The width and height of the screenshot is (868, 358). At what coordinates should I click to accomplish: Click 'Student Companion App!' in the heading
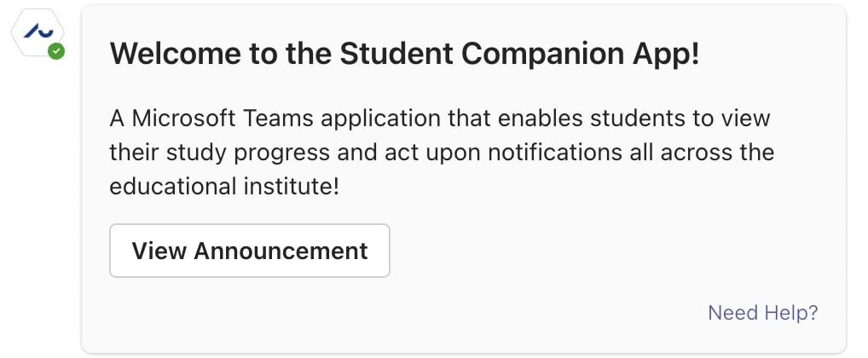(x=520, y=54)
